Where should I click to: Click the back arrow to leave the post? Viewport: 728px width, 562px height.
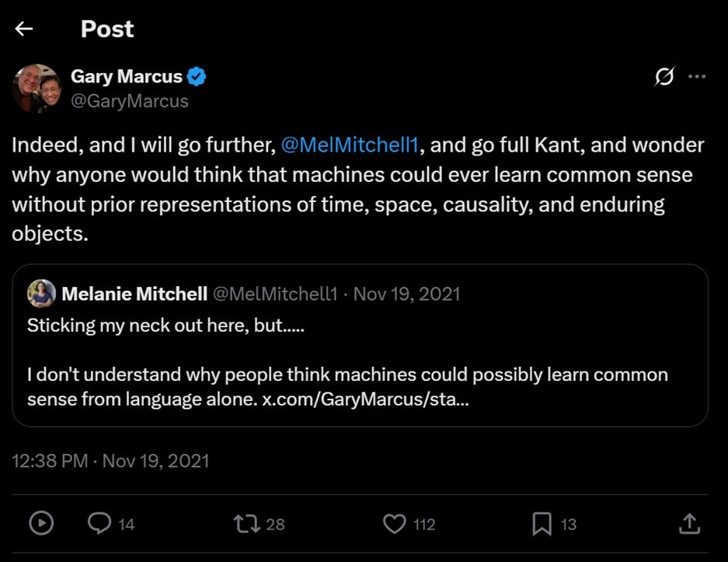[x=24, y=29]
